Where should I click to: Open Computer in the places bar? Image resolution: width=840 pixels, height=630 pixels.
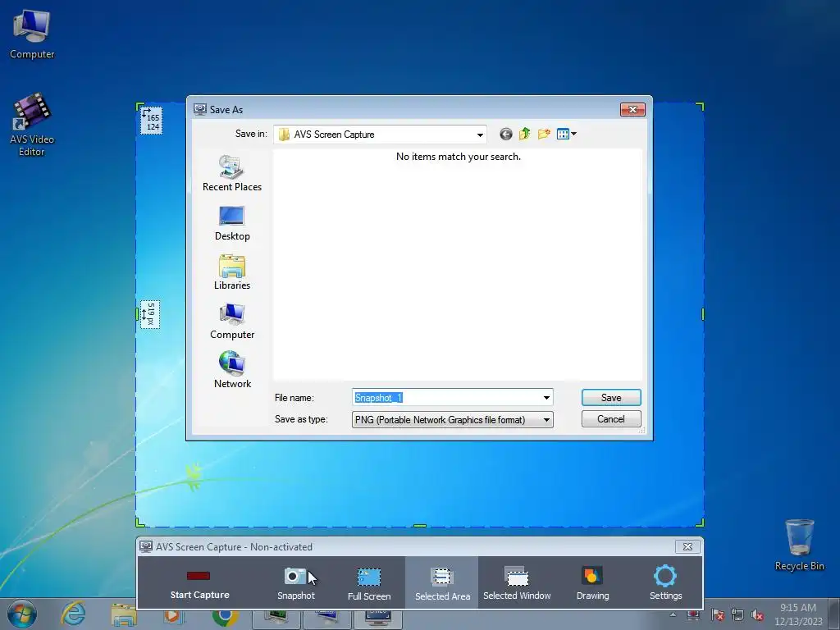coord(232,322)
